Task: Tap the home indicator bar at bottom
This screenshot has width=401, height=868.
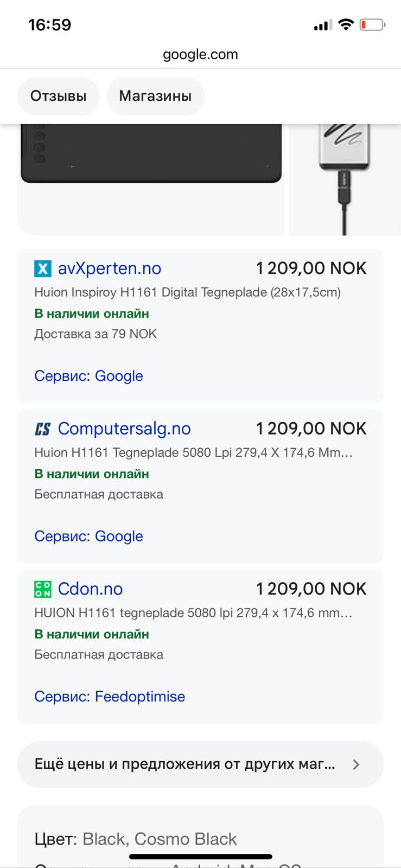Action: (200, 857)
